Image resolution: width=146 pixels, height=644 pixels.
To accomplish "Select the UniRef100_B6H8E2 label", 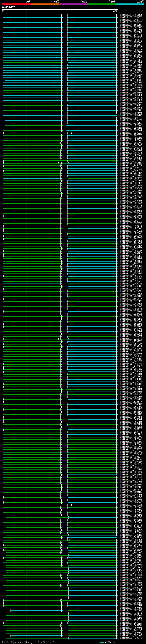I will [131, 256].
